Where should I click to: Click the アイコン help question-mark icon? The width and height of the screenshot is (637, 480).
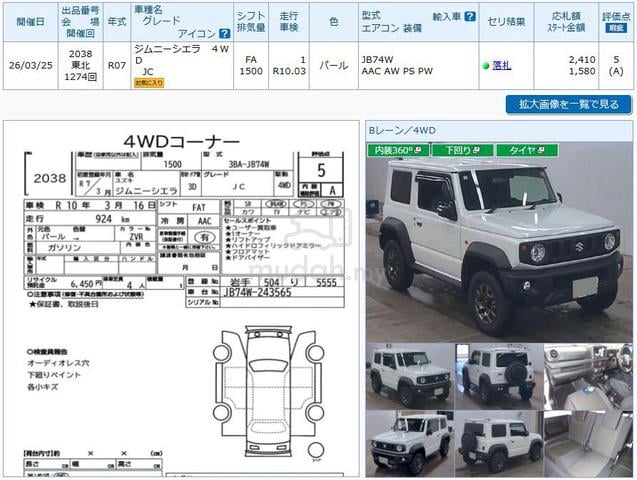[224, 33]
